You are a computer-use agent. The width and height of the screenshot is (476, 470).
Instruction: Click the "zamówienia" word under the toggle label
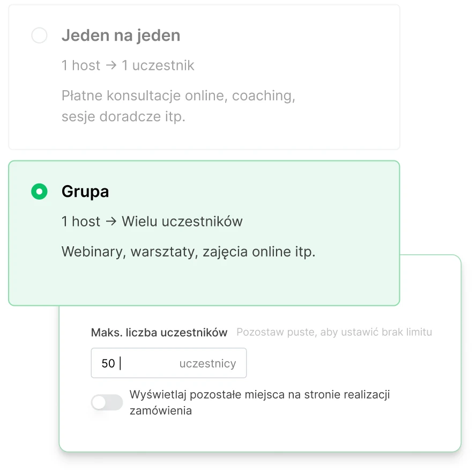[x=161, y=411]
